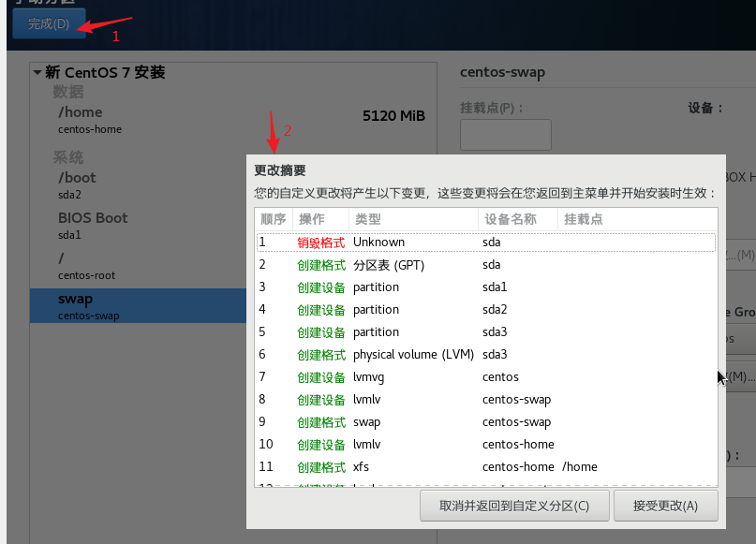Sort by the 类型 column header
756x544 pixels.
click(x=414, y=219)
